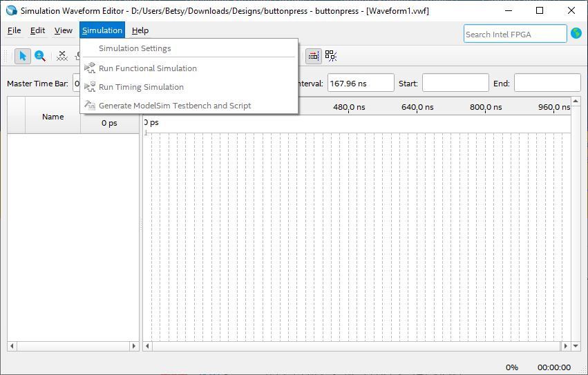Click the Forcing Unknown (X) tool
The image size is (588, 375).
(62, 56)
